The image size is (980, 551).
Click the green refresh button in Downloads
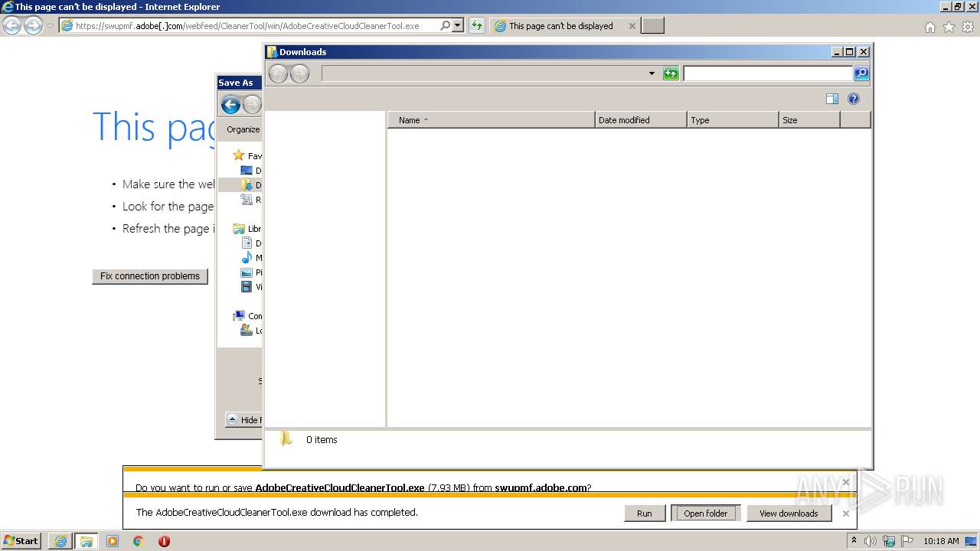click(x=671, y=73)
